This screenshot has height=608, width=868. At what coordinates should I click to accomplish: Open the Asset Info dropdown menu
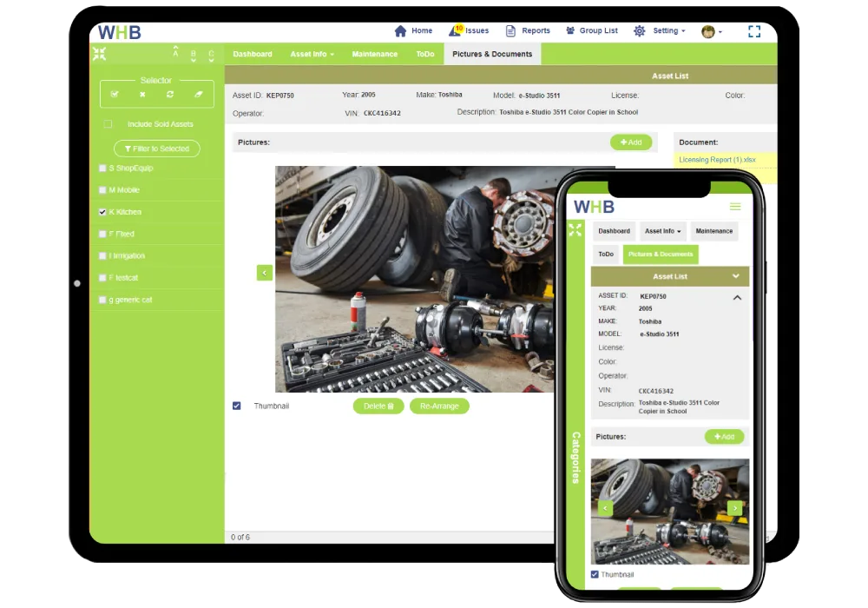click(312, 53)
